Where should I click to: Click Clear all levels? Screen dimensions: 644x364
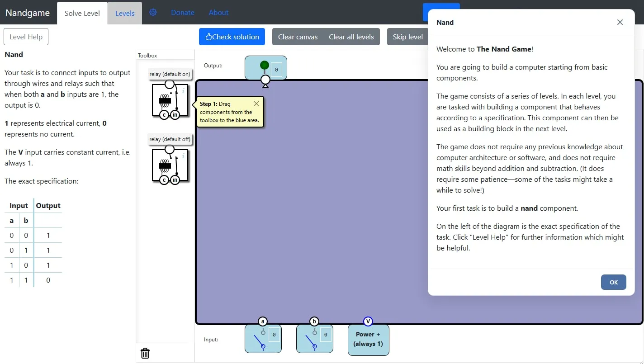tap(351, 37)
